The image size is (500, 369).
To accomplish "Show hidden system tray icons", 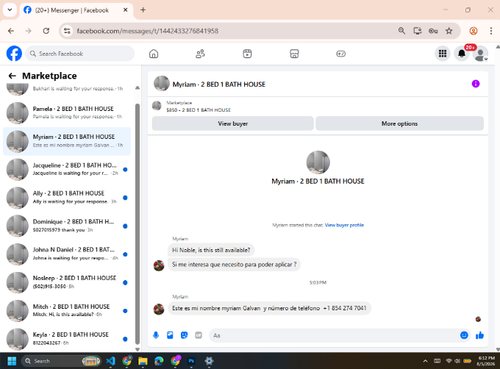I will click(x=425, y=361).
